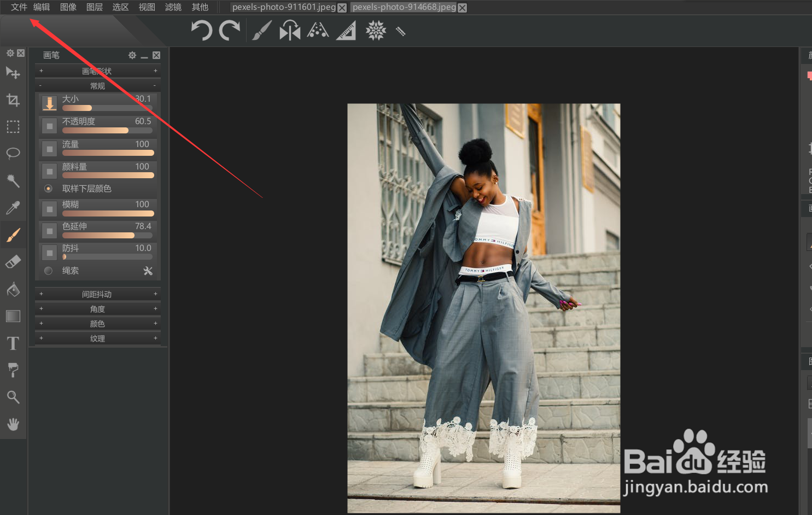Select 取样下层颜色 radio option

[48, 189]
